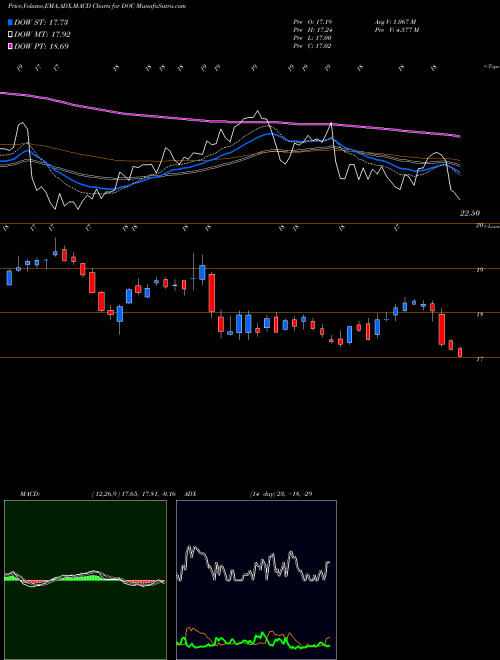Click the 17 price axis label
This screenshot has height=660, width=500.
point(479,359)
